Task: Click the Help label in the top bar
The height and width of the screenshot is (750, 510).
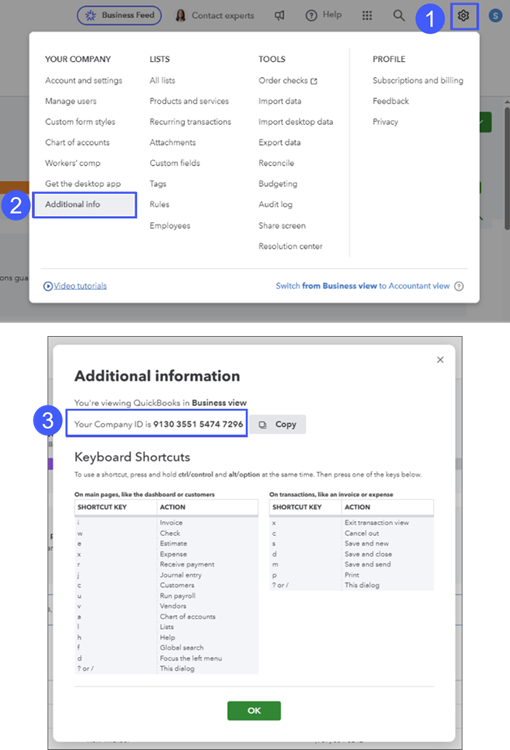Action: [332, 15]
